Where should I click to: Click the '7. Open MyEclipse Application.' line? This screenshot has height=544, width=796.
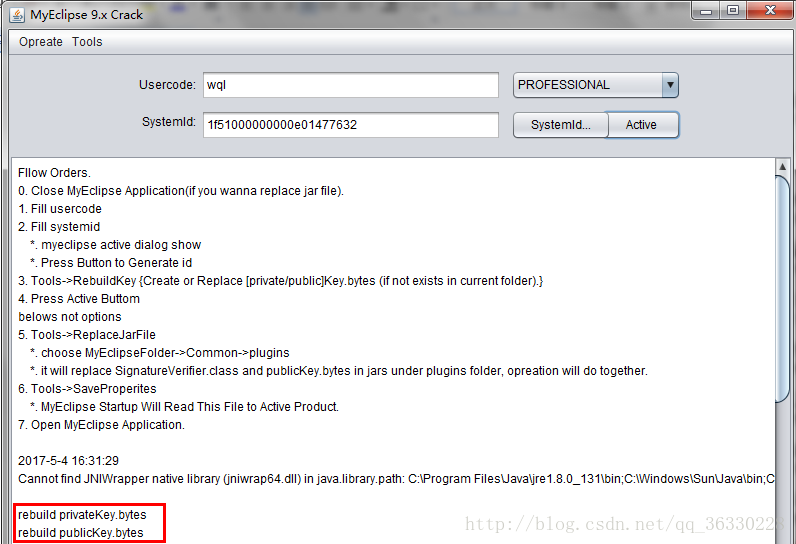pyautogui.click(x=102, y=425)
